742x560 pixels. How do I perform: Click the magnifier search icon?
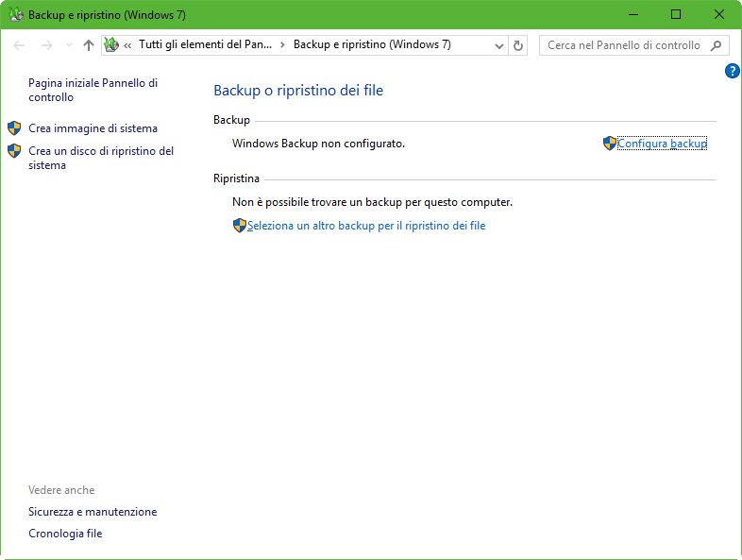pos(717,45)
